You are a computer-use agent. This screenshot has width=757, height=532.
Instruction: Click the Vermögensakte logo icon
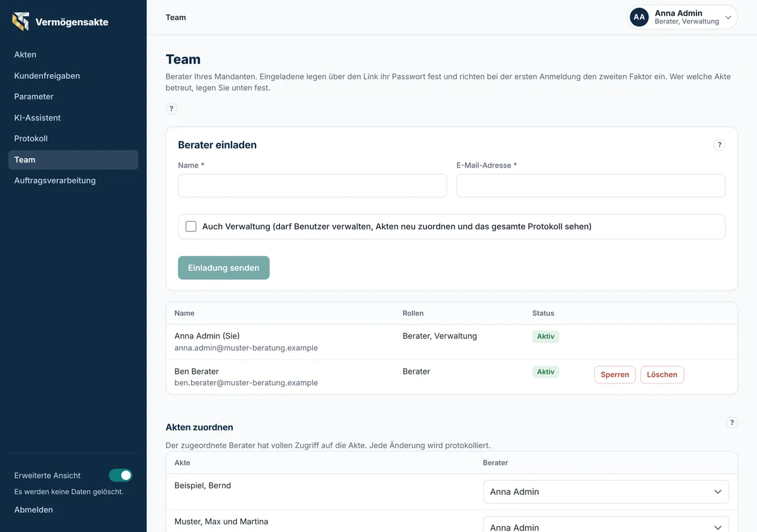point(21,21)
